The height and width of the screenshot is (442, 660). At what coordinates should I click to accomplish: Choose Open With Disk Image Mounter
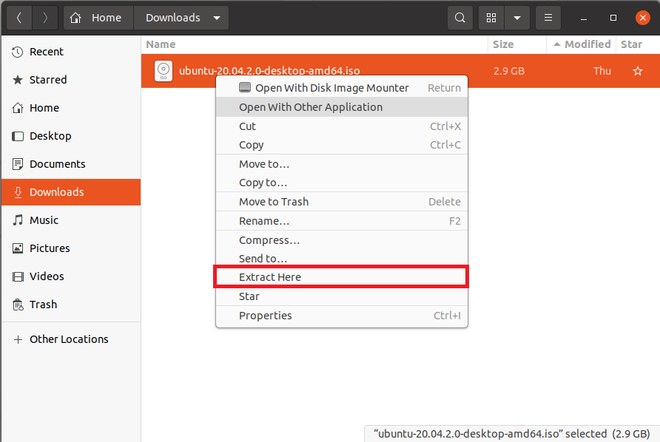pos(341,88)
